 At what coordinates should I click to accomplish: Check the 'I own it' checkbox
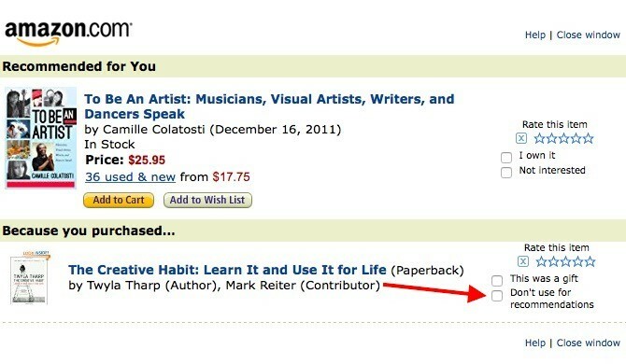pos(506,157)
